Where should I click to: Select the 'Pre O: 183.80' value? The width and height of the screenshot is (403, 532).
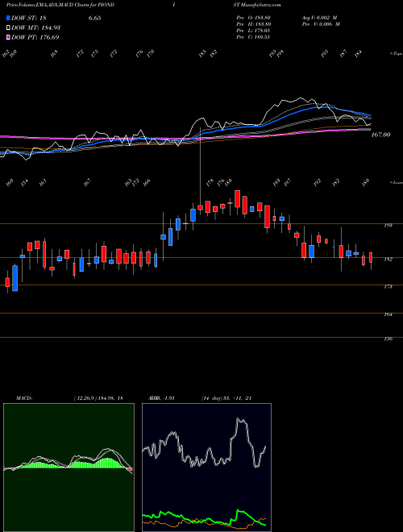253,18
